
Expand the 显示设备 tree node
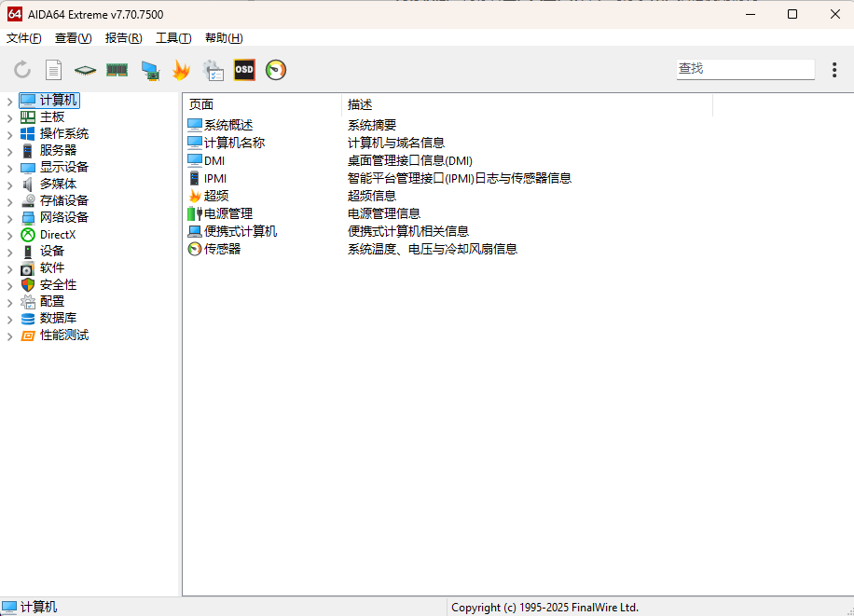point(9,169)
